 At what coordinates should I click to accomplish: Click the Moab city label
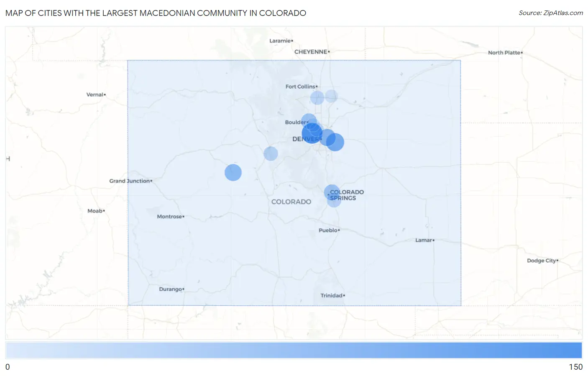95,211
